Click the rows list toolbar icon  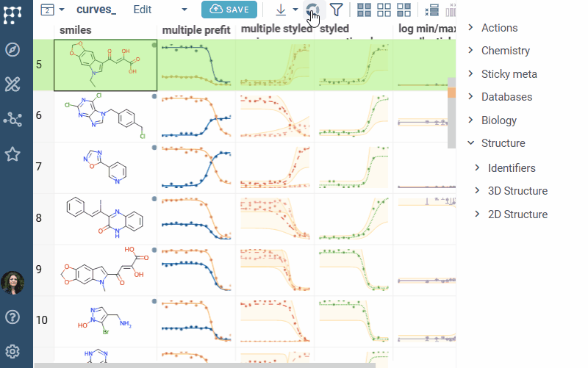(432, 10)
